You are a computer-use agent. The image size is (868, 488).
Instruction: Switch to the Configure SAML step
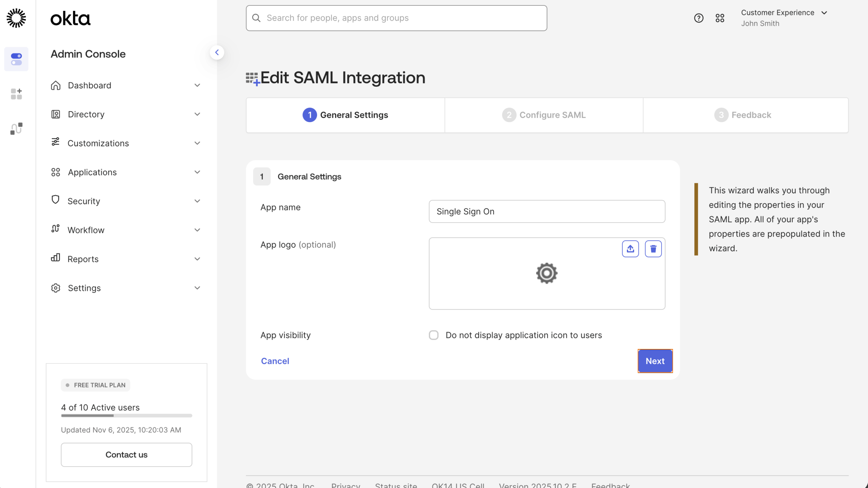543,115
